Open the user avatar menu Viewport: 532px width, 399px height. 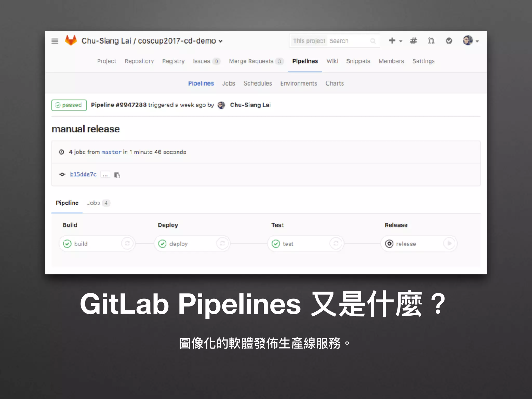(x=471, y=41)
